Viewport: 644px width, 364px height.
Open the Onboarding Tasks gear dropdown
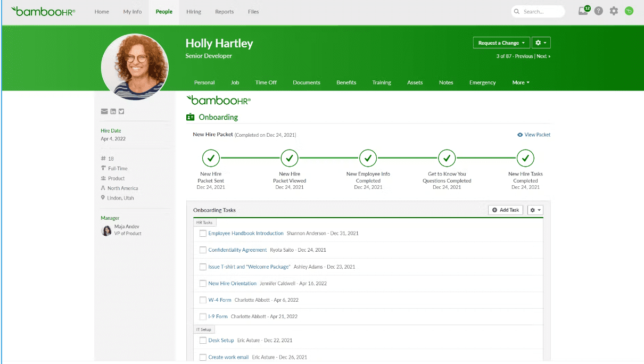(x=535, y=210)
